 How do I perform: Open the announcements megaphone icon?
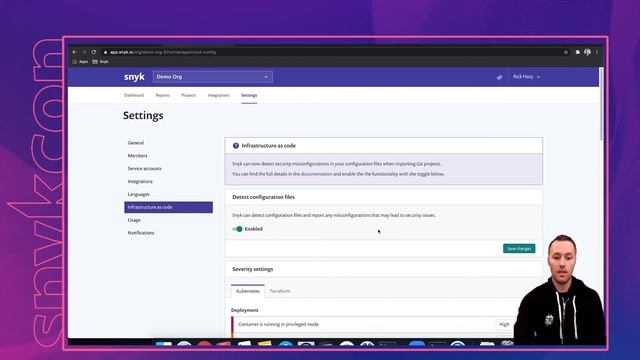[499, 77]
